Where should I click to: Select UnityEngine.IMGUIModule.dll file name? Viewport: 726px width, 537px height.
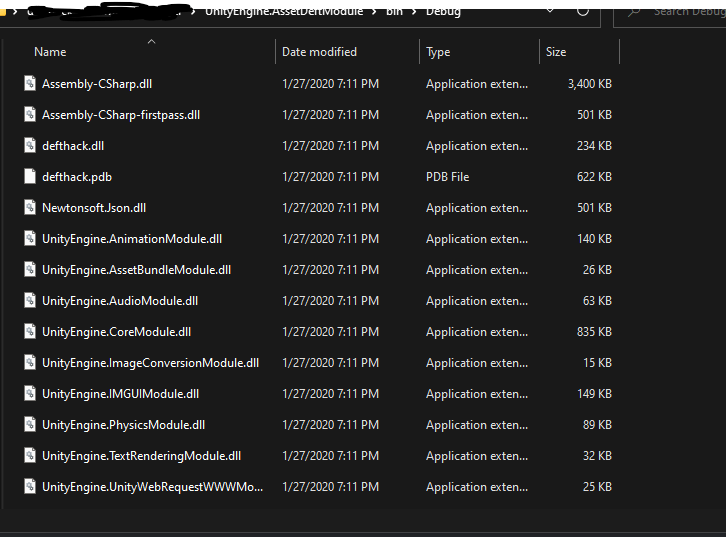pyautogui.click(x=120, y=394)
